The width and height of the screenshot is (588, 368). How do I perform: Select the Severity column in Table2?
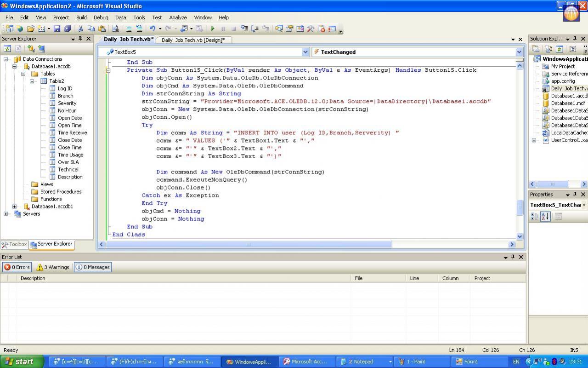click(67, 103)
